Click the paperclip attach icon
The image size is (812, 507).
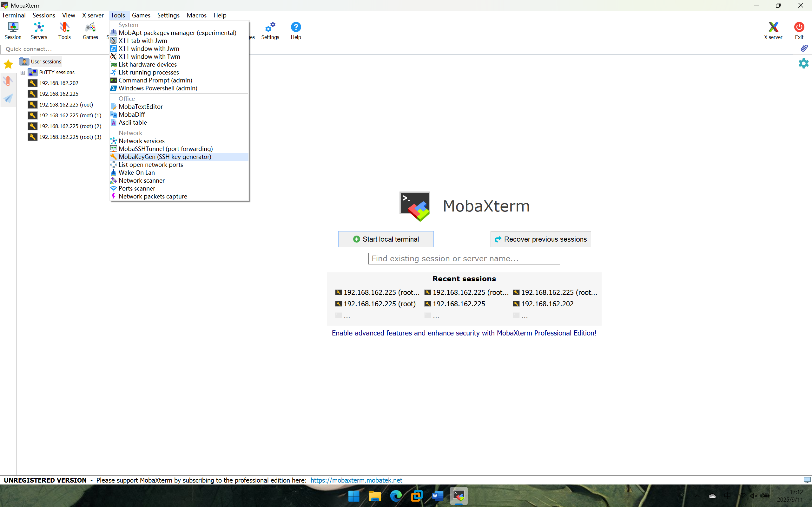click(x=804, y=49)
